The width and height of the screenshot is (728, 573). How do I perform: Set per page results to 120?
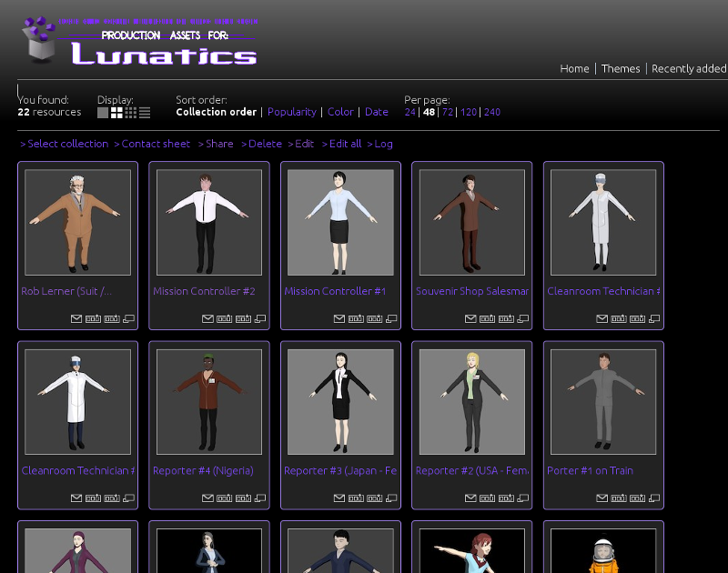(468, 113)
